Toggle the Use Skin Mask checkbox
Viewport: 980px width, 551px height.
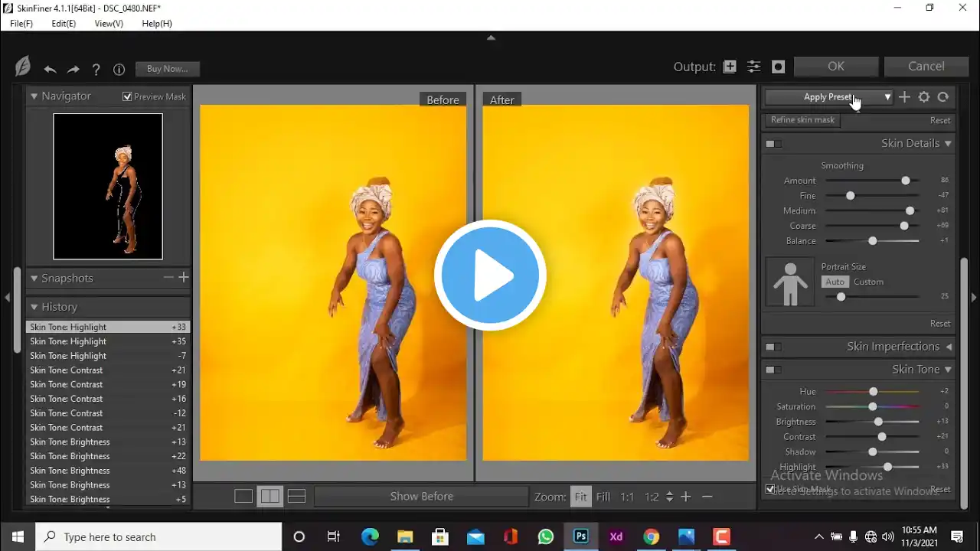[x=770, y=489]
